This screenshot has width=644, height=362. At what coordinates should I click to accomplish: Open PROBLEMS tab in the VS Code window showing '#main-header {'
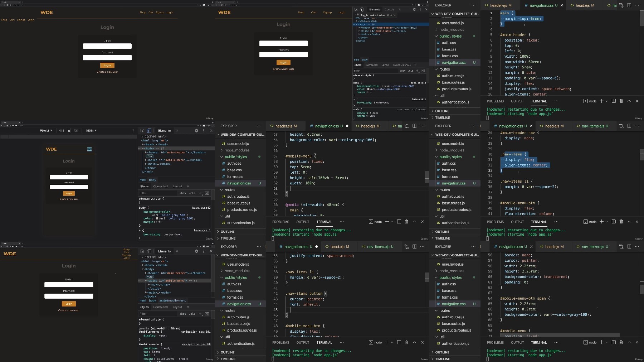pyautogui.click(x=495, y=101)
